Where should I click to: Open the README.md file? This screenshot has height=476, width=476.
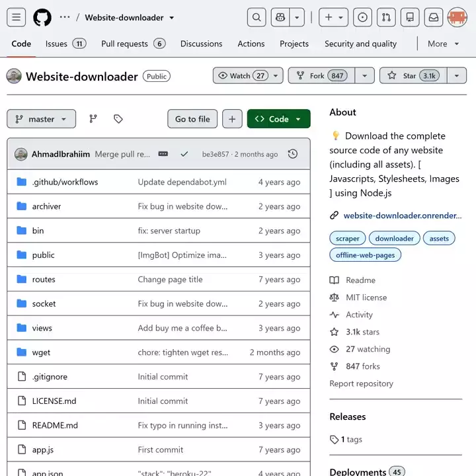55,425
